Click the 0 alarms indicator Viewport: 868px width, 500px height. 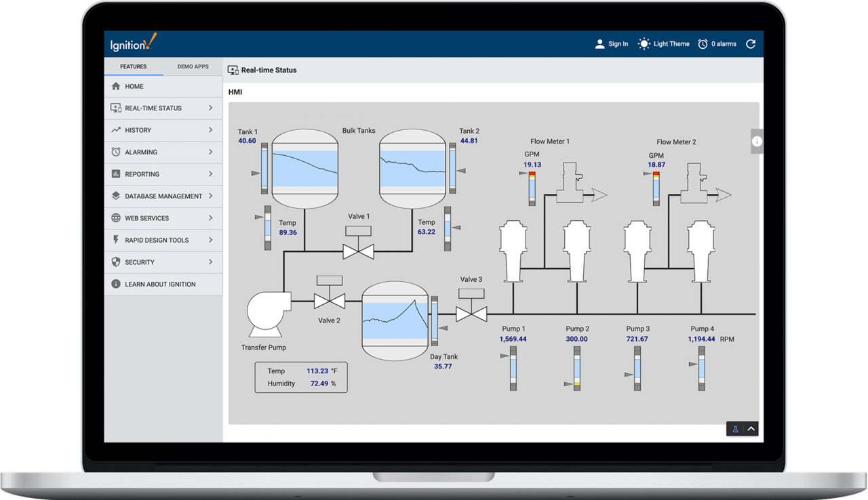[717, 43]
